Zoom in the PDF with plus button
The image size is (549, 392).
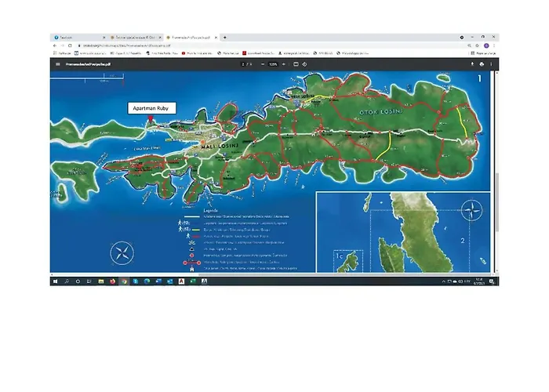(284, 64)
